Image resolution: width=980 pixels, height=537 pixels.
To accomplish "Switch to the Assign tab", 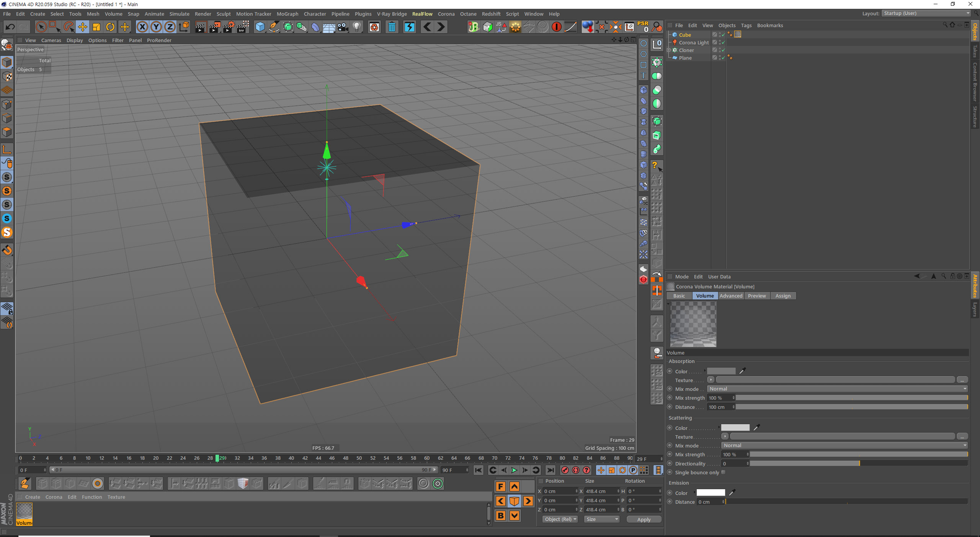I will tap(783, 296).
